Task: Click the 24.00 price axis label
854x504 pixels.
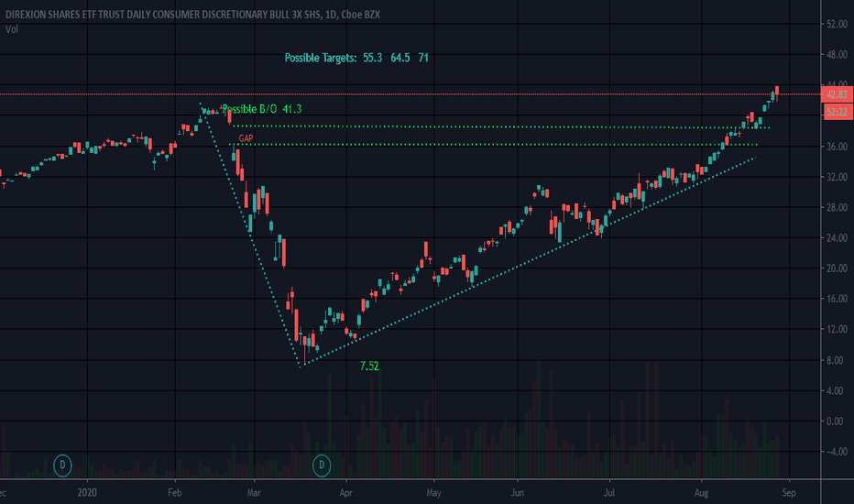Action: 837,238
